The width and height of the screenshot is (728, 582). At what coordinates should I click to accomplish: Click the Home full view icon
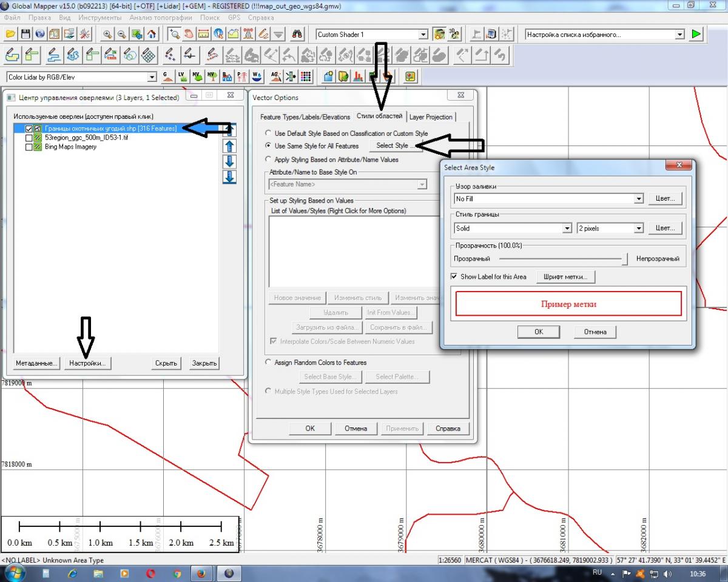click(151, 35)
